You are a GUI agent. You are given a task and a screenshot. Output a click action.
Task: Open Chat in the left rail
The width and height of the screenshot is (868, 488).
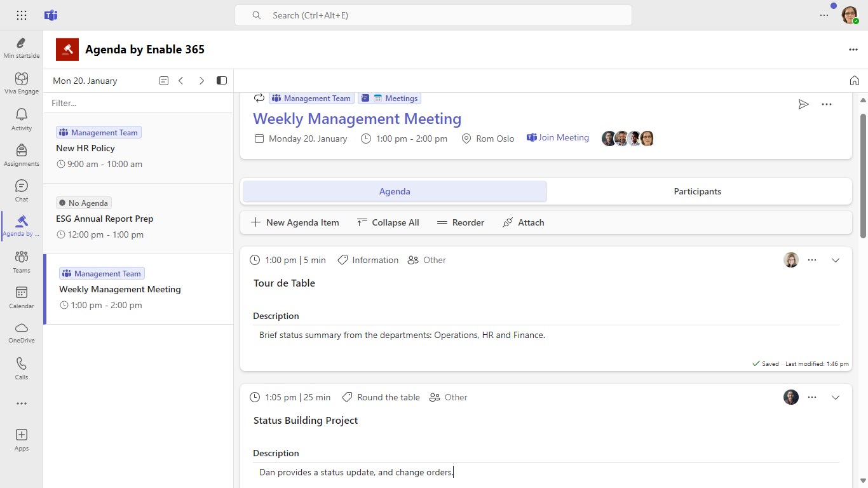pos(22,189)
